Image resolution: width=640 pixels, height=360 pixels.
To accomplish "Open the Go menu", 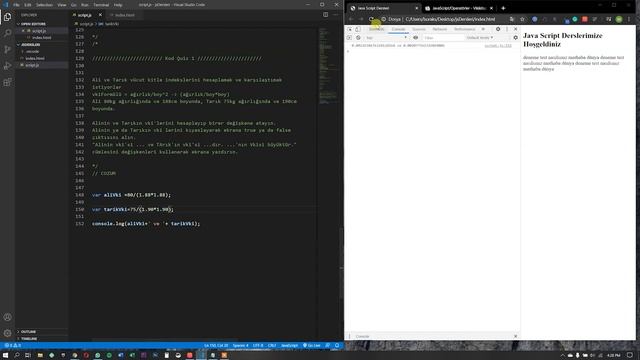I will pyautogui.click(x=74, y=5).
